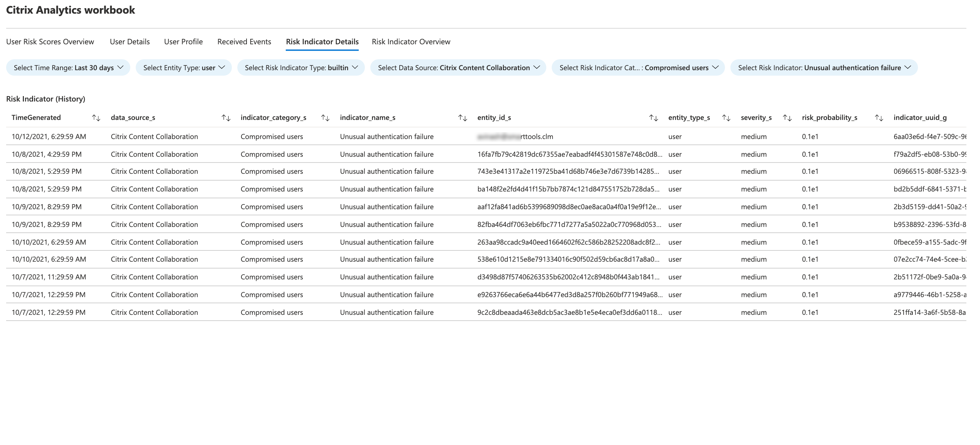This screenshot has width=980, height=445.
Task: Go to Received Events tab
Action: pyautogui.click(x=244, y=42)
